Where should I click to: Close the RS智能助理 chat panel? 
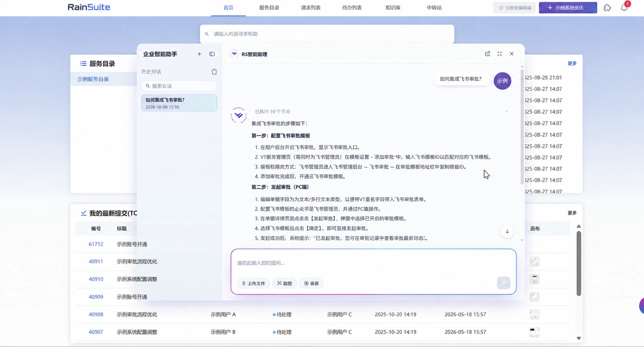[512, 54]
